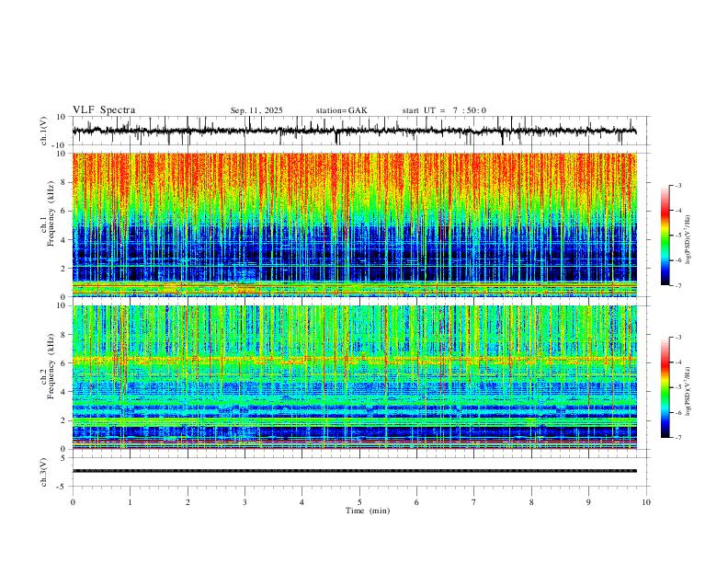728x563 pixels.
Task: Click the ch.1 voltage waveform trace panel
Action: coord(359,131)
